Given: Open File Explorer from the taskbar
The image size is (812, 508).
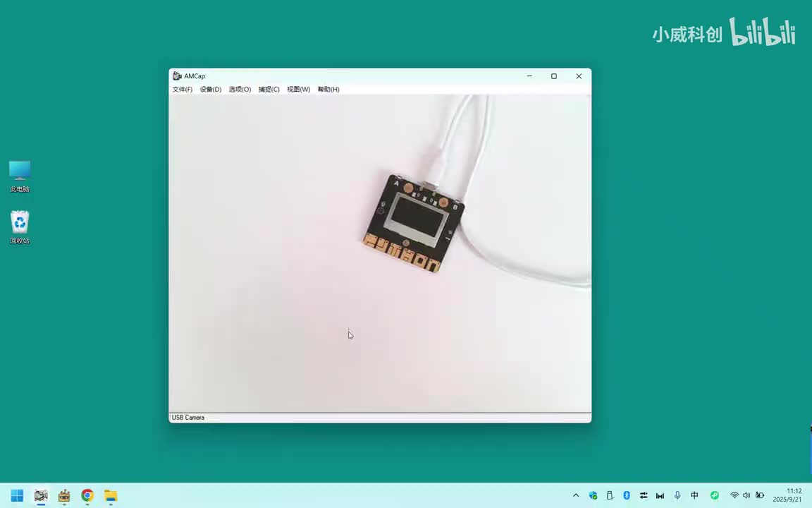Looking at the screenshot, I should [110, 495].
